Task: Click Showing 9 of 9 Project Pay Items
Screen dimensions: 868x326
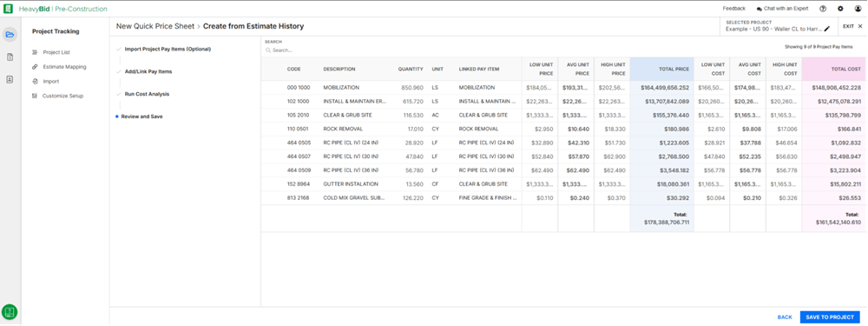Action: 819,47
